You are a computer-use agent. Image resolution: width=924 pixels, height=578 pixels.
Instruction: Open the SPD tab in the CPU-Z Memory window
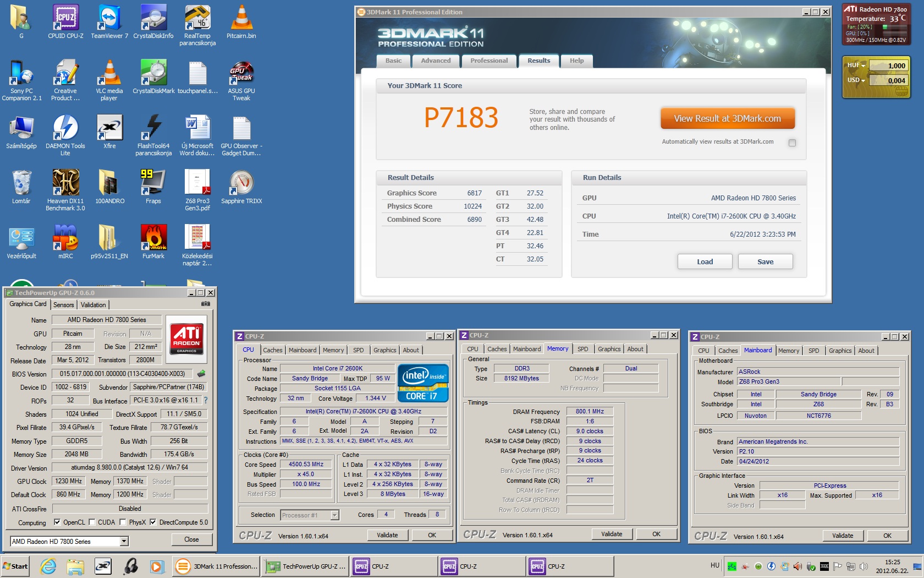pyautogui.click(x=582, y=349)
